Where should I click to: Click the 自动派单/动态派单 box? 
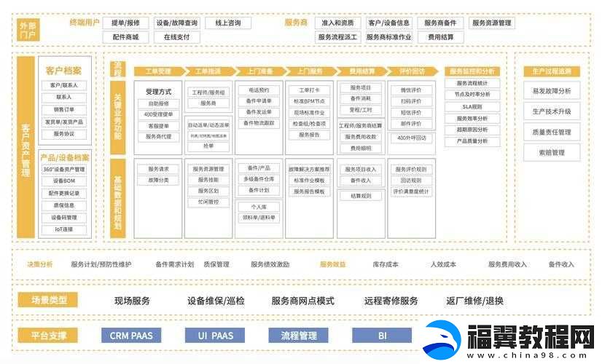[x=208, y=125]
